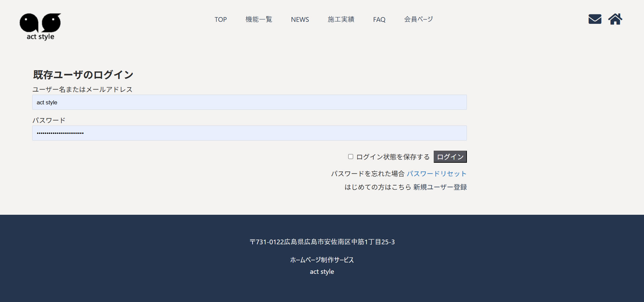Click the ログイン button
Viewport: 644px width, 302px height.
pos(450,157)
